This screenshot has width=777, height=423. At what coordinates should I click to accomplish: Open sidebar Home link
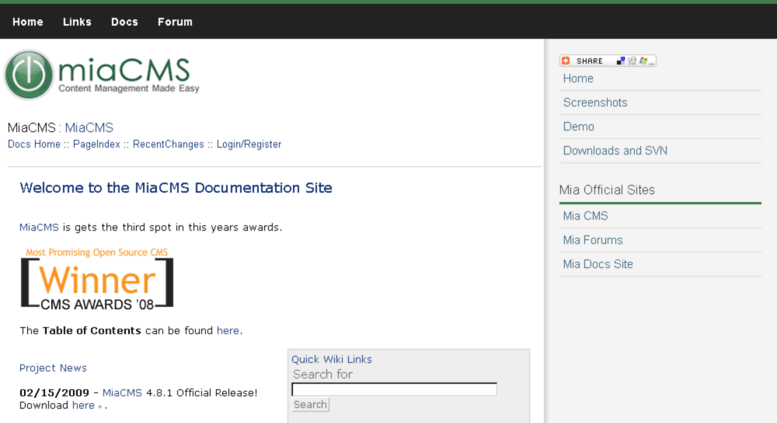pos(578,78)
